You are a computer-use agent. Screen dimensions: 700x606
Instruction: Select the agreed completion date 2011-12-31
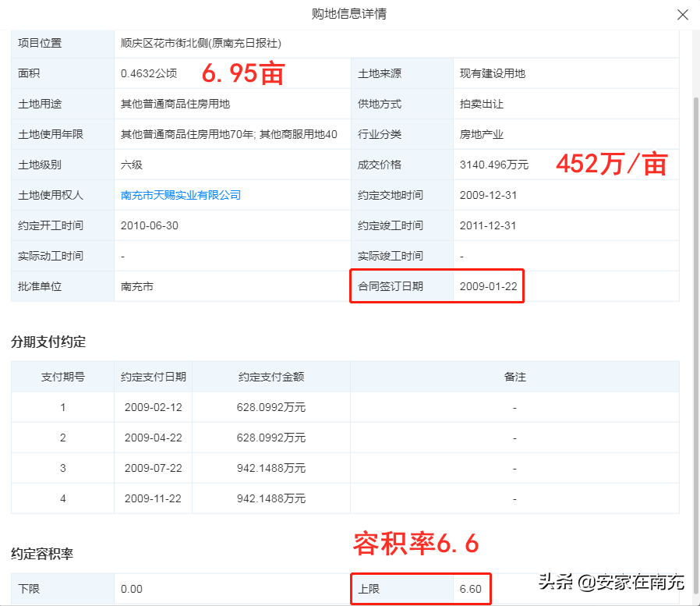488,225
